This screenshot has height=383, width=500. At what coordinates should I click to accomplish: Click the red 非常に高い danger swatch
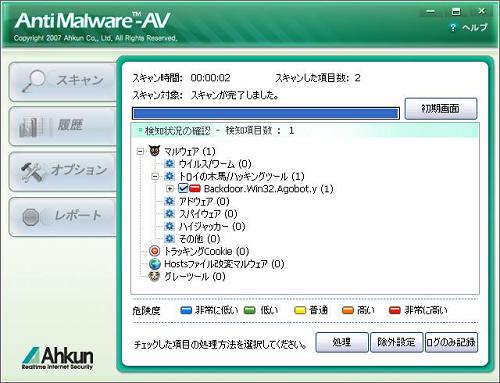[x=395, y=311]
